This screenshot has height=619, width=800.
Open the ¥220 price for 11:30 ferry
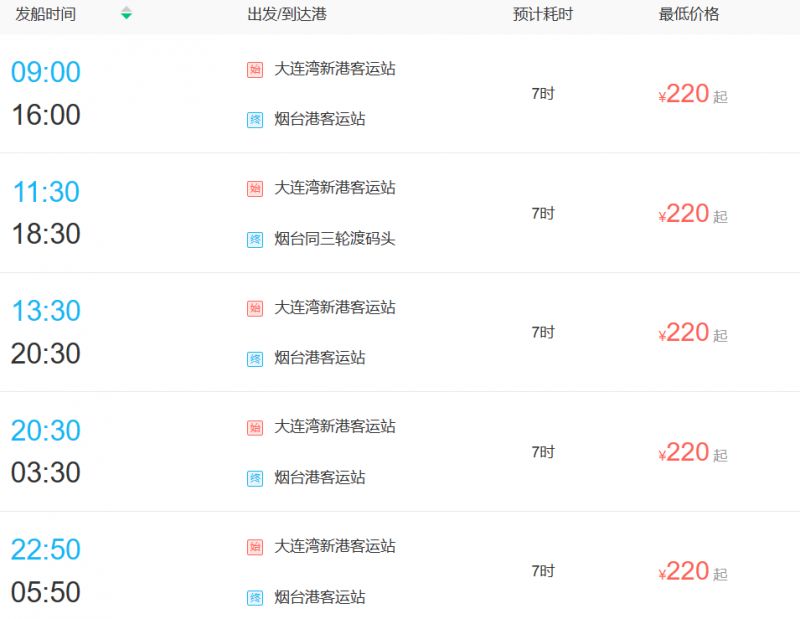tap(693, 213)
